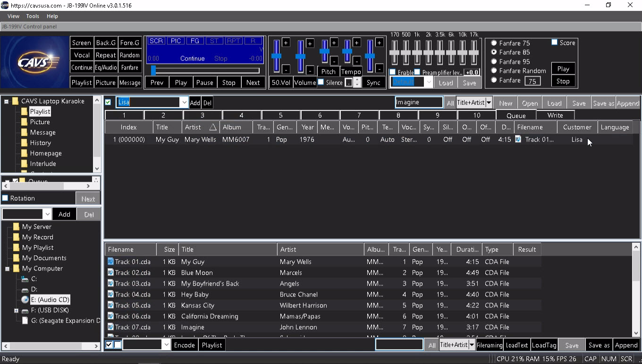Click the Picture folder icon in the tree
This screenshot has height=364, width=642.
point(24,122)
